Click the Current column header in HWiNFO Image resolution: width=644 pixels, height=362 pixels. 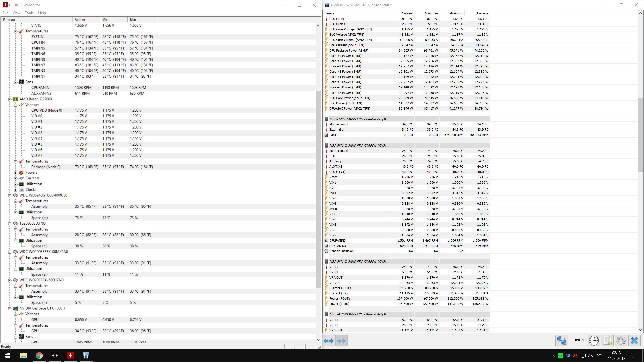(402, 13)
